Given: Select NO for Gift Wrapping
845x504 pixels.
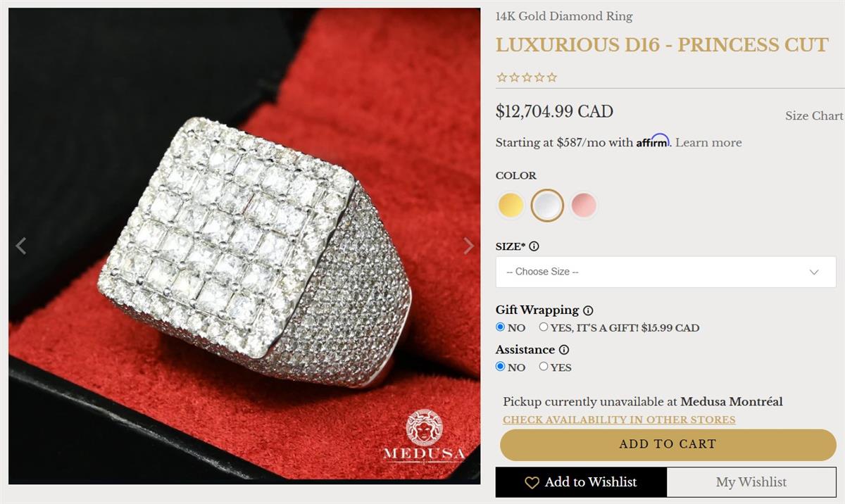Looking at the screenshot, I should coord(501,327).
